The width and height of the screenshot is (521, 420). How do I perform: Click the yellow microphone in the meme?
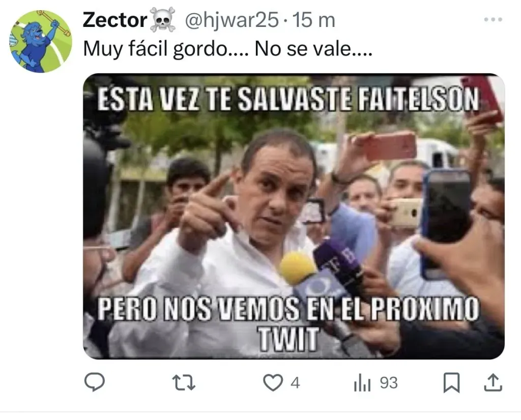tap(297, 268)
